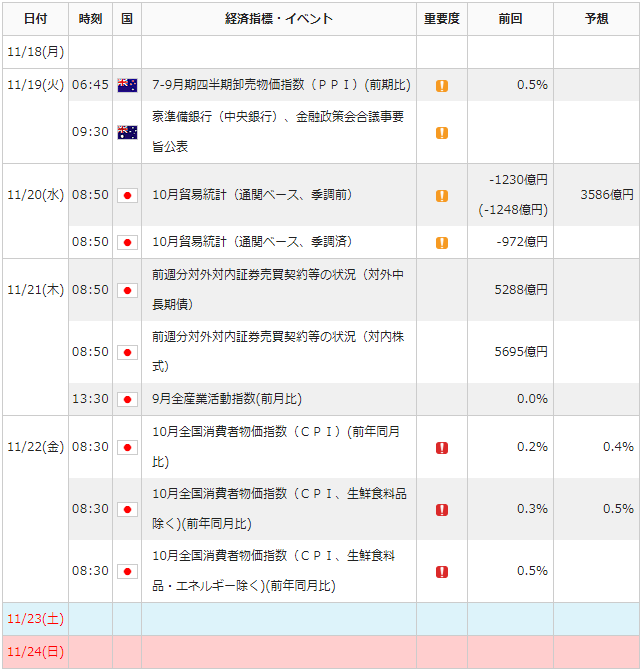Click 9月全産業活動指数(前月比) event

tap(227, 399)
